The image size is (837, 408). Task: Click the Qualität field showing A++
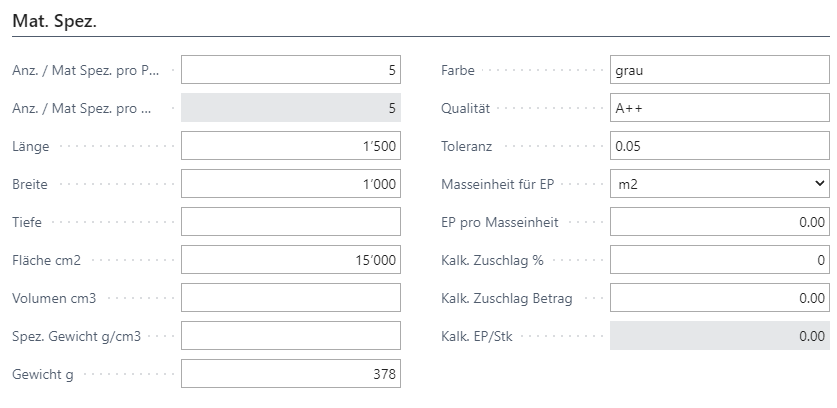pos(720,108)
